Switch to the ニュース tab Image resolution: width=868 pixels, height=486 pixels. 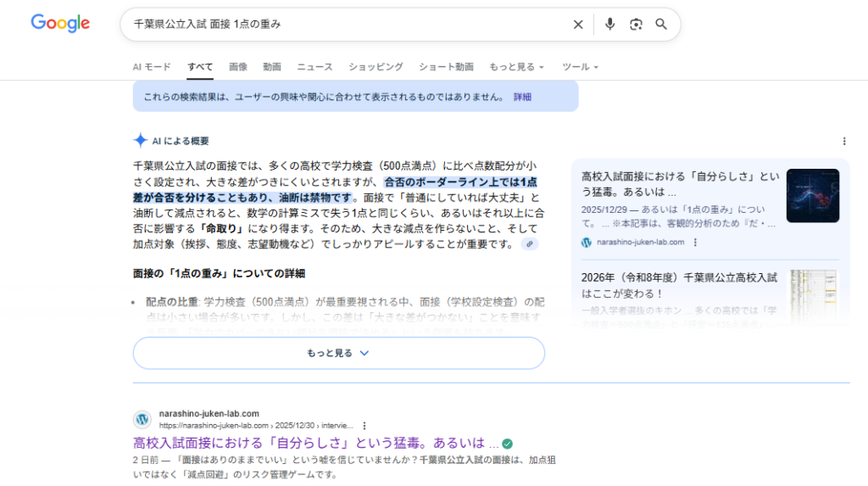point(314,67)
